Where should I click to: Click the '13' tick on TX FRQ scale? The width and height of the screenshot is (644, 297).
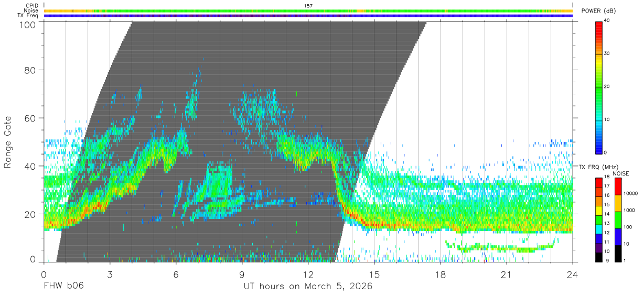point(607,223)
